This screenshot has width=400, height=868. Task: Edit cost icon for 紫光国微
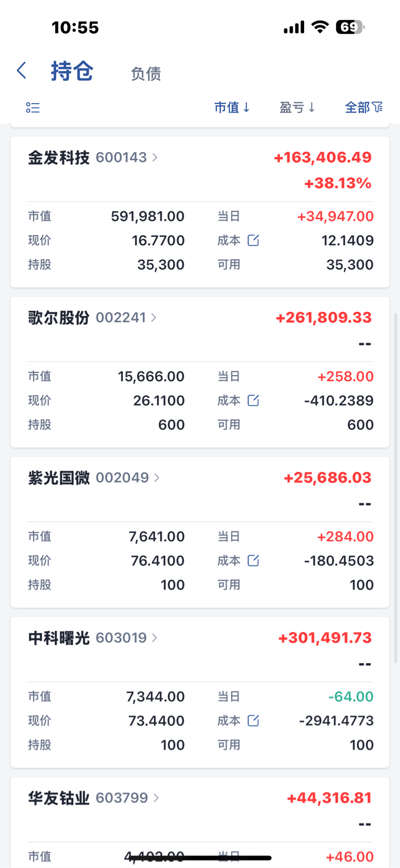coord(253,560)
